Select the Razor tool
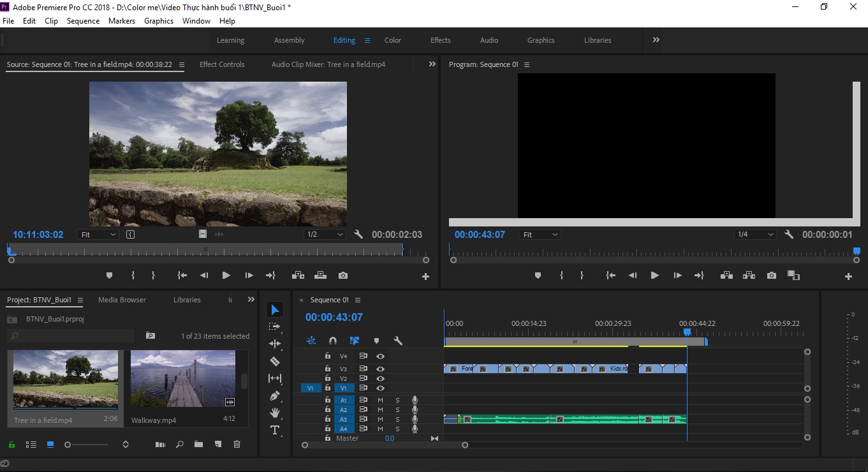The width and height of the screenshot is (868, 472). 275,361
